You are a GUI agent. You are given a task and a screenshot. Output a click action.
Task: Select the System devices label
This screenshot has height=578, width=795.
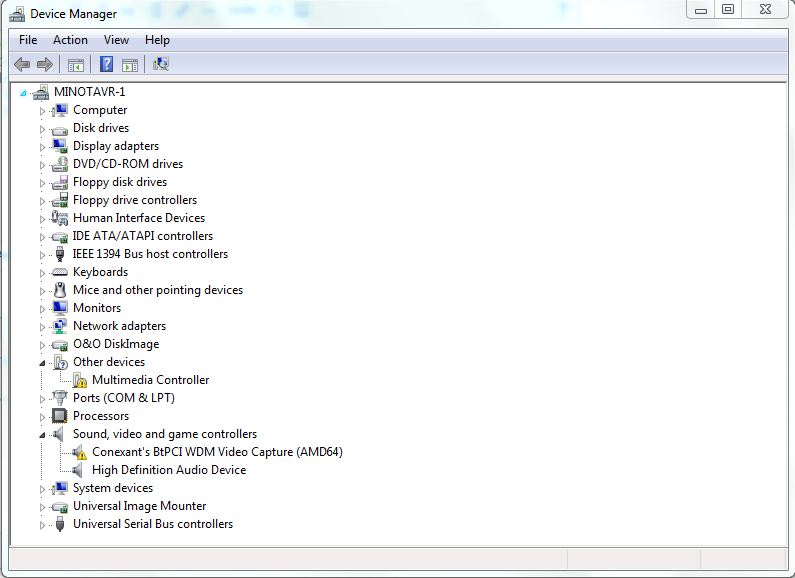113,488
